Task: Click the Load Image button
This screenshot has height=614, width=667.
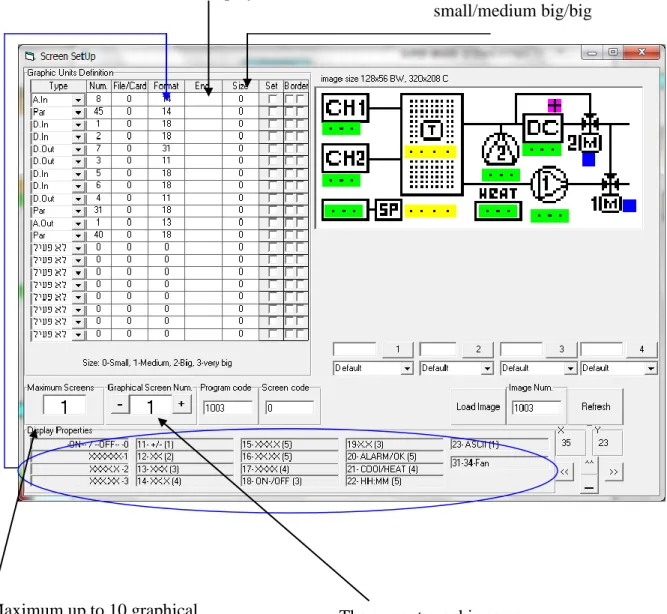Action: [478, 407]
